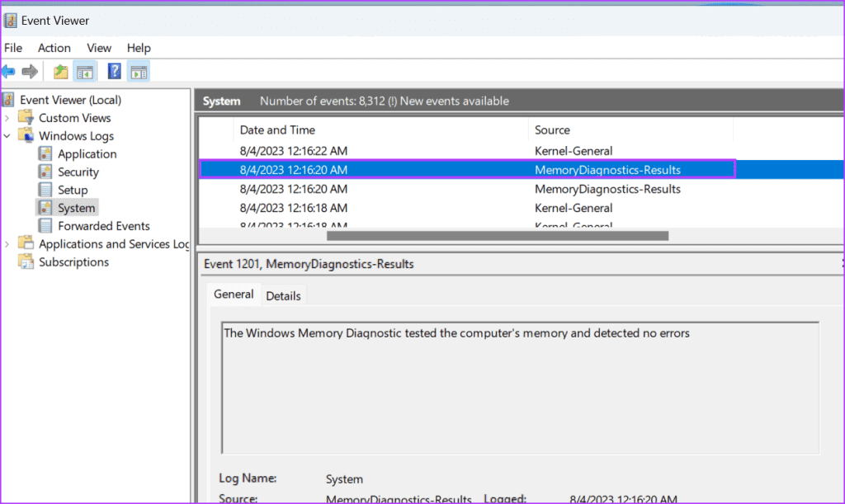Click the Forward arrow toolbar icon

[30, 71]
